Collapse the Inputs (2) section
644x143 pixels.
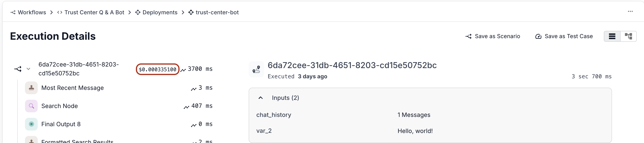pos(260,98)
